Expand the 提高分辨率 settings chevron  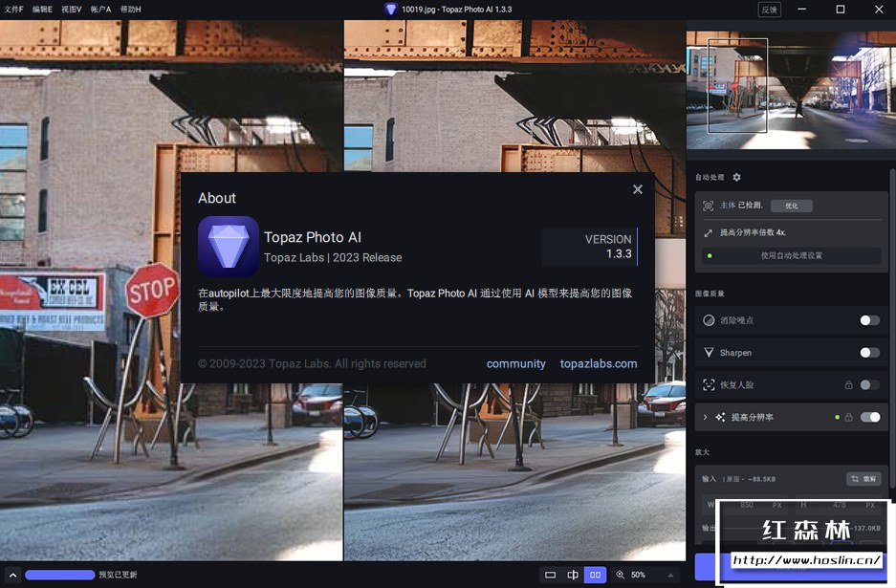(x=705, y=417)
